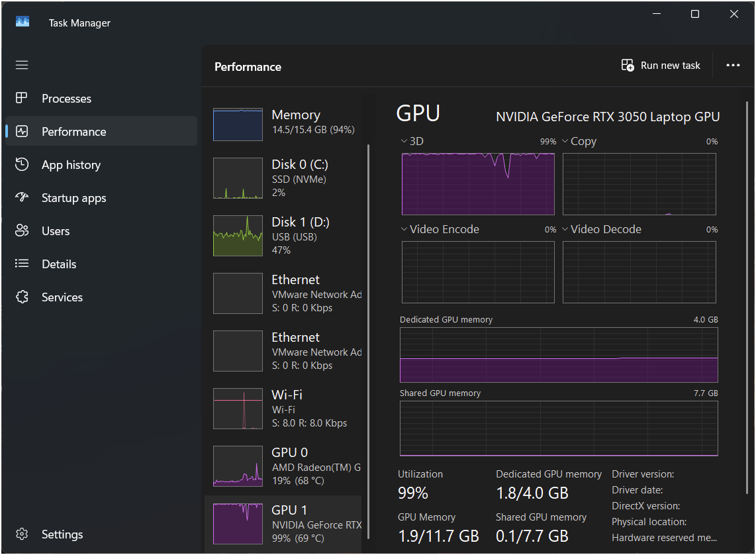Select the Disk 0 (C:) graph thumbnail
Screen dimensions: 756x555
238,178
